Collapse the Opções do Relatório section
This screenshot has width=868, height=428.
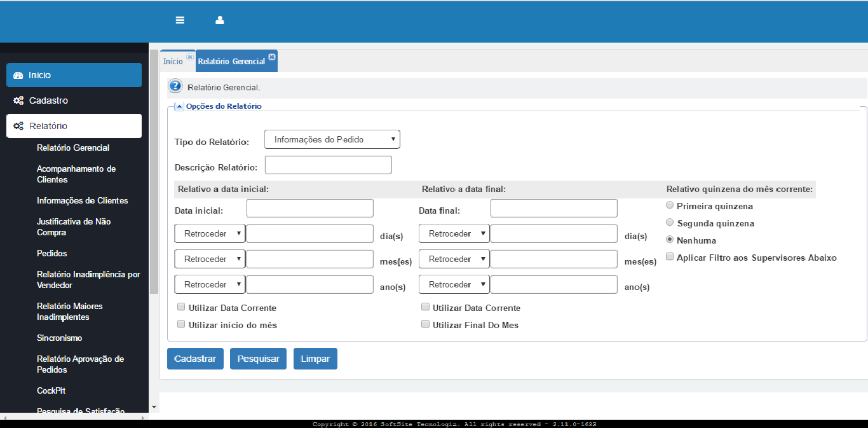click(179, 106)
